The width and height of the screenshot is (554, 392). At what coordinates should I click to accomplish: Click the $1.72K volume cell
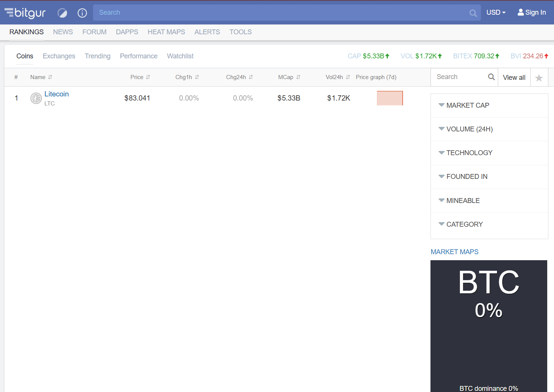[x=339, y=98]
